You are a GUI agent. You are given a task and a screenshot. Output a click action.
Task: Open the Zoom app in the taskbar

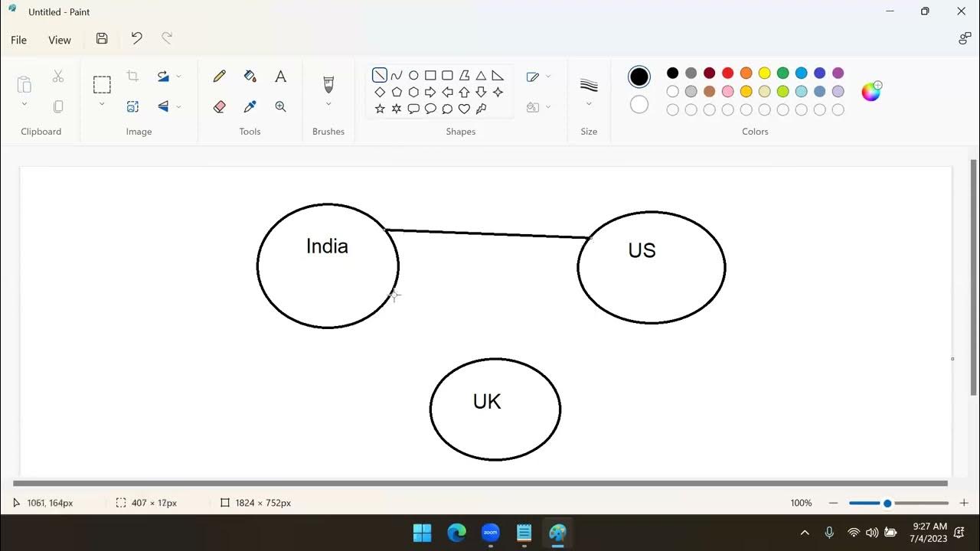[x=490, y=533]
